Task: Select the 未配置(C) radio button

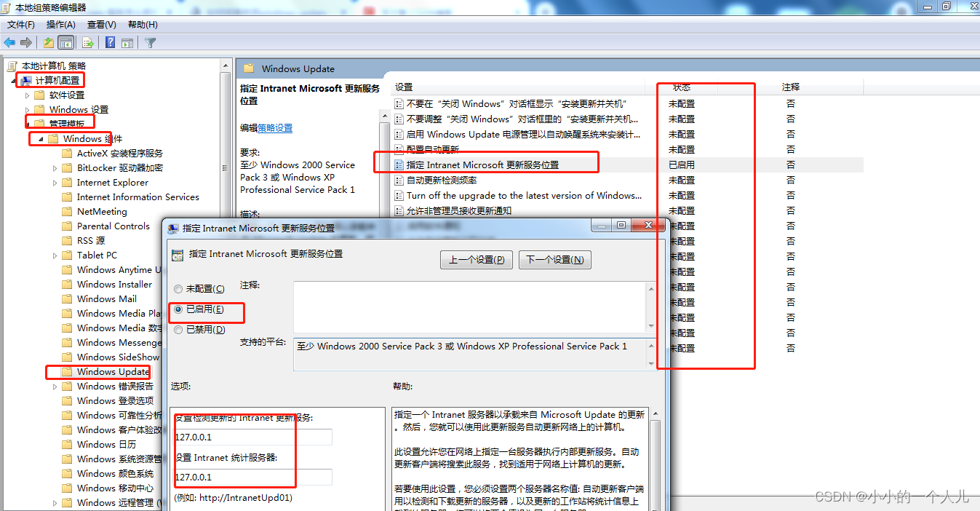Action: (178, 289)
